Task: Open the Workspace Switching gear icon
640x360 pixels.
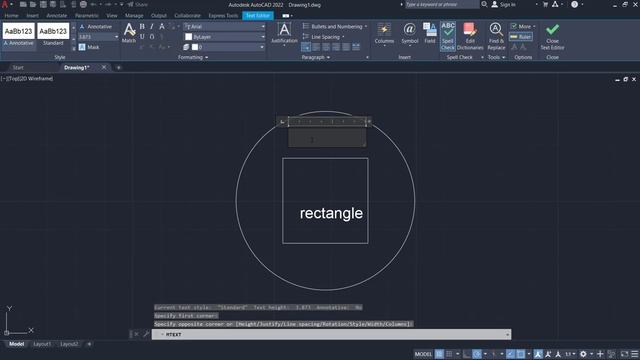Action: pyautogui.click(x=583, y=354)
